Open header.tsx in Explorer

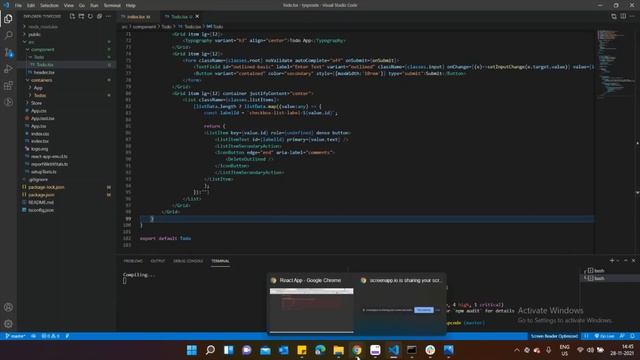tap(44, 73)
